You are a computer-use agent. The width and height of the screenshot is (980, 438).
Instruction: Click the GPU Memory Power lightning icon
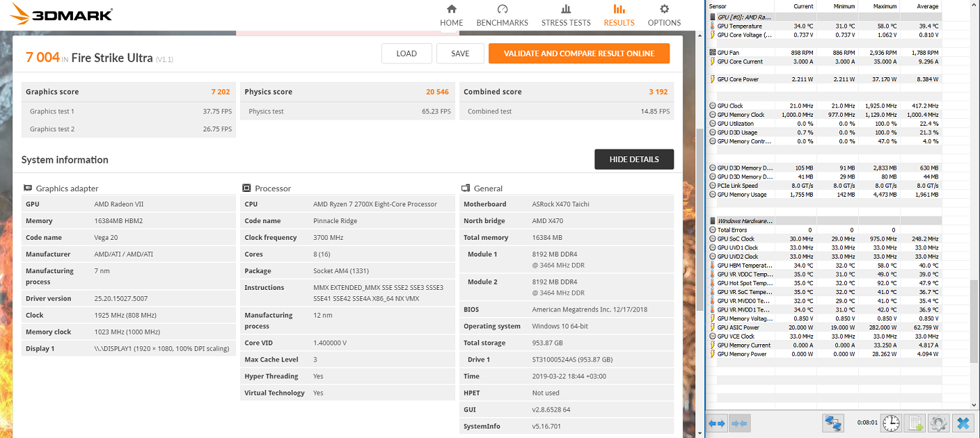(x=712, y=354)
